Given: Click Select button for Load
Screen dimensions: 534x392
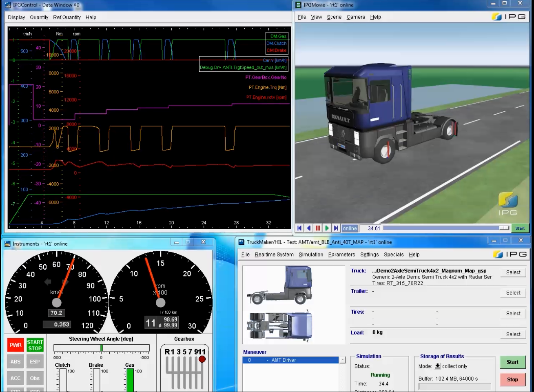Looking at the screenshot, I should [x=513, y=334].
